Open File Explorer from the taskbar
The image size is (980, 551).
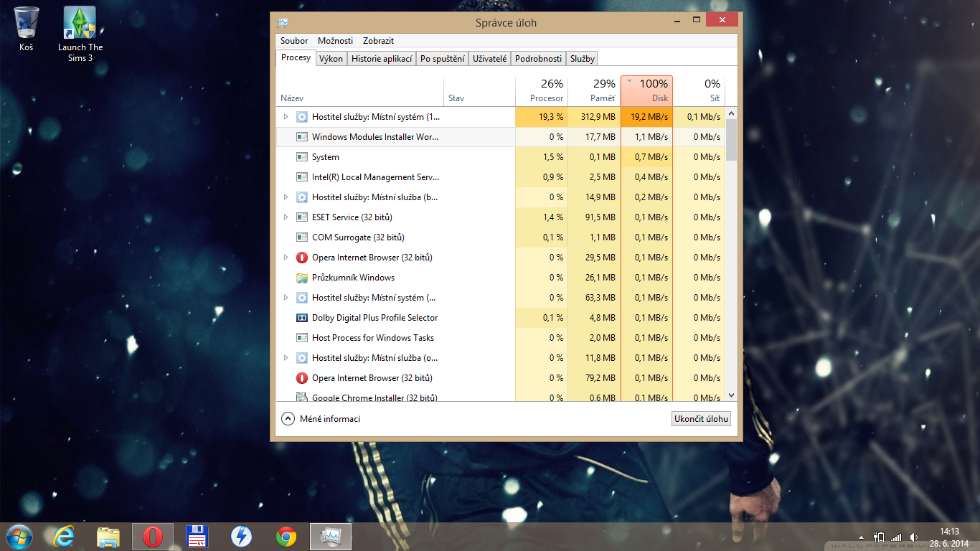coord(108,536)
